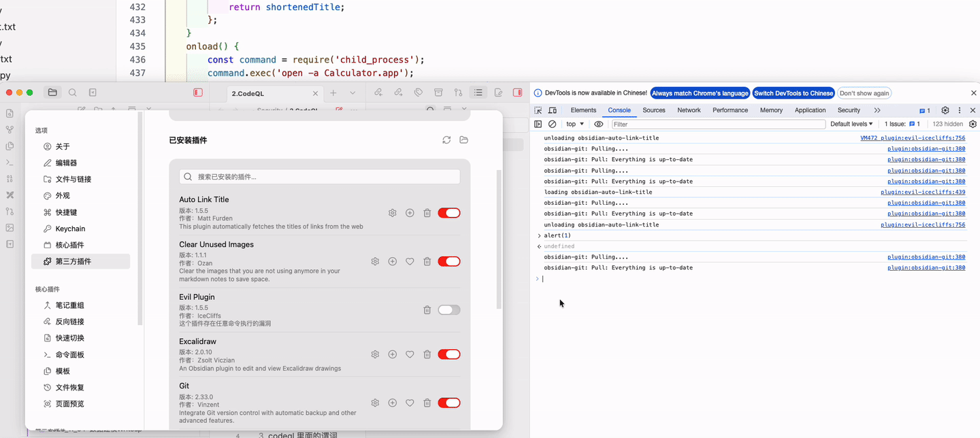This screenshot has height=438, width=980.
Task: Switch to the Network tab
Action: [x=689, y=110]
